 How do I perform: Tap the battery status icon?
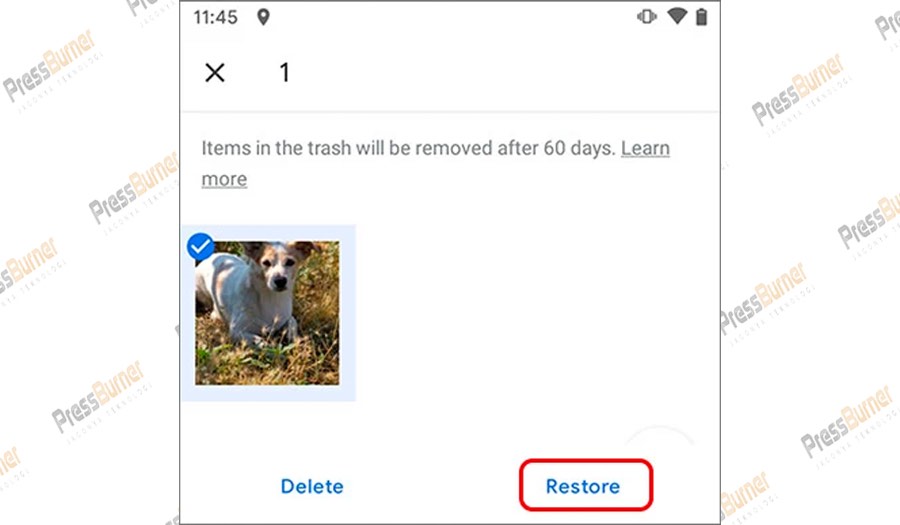[701, 17]
